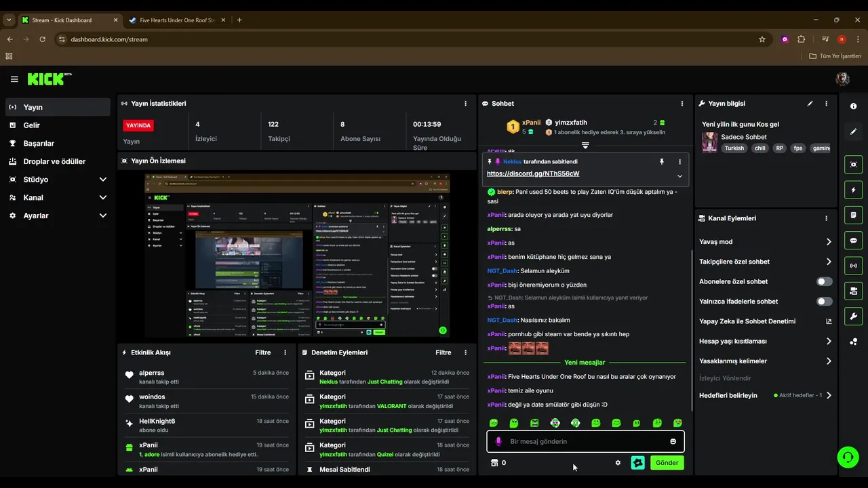Screen dimensions: 868x488
Task: Collapse the gift leaderboard arrow in chat
Action: [x=585, y=145]
